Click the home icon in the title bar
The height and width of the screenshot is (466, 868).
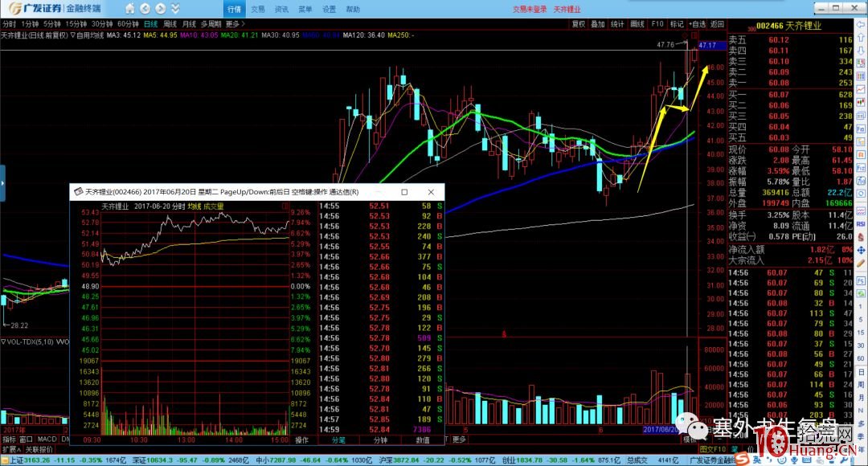[x=129, y=9]
